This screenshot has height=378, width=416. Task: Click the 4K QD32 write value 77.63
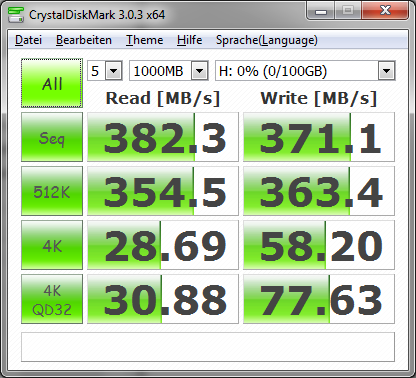(319, 299)
